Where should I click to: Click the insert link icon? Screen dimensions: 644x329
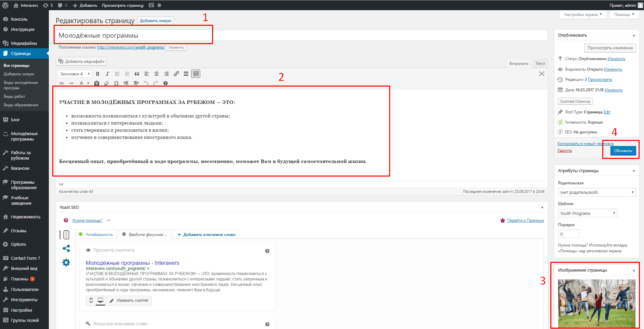(176, 74)
